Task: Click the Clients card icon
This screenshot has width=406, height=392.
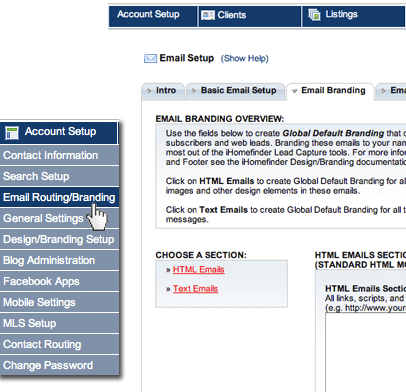Action: [208, 15]
